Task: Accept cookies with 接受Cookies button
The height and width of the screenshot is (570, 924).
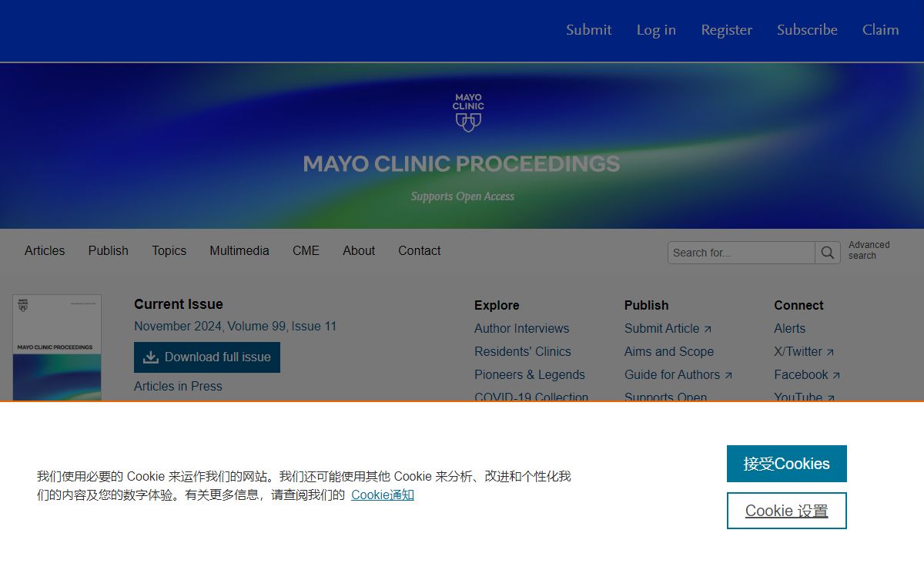Action: tap(786, 464)
